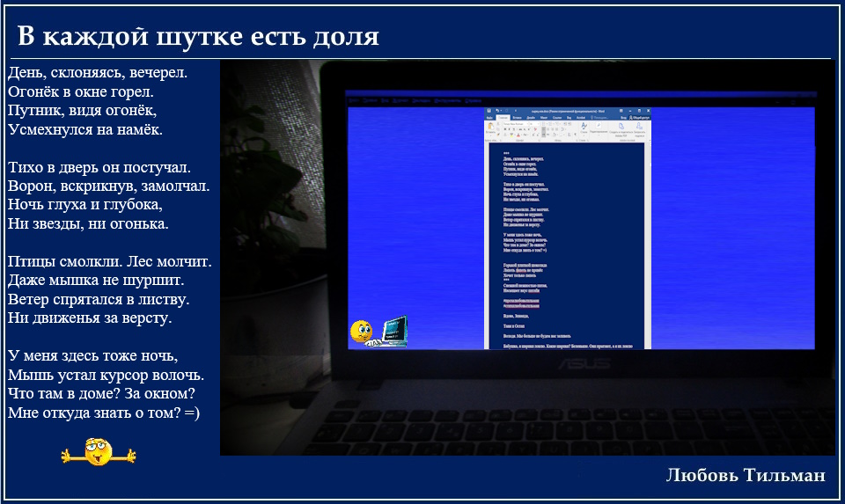Click the winking smiley with open arms below the poem
The width and height of the screenshot is (845, 504).
click(99, 453)
